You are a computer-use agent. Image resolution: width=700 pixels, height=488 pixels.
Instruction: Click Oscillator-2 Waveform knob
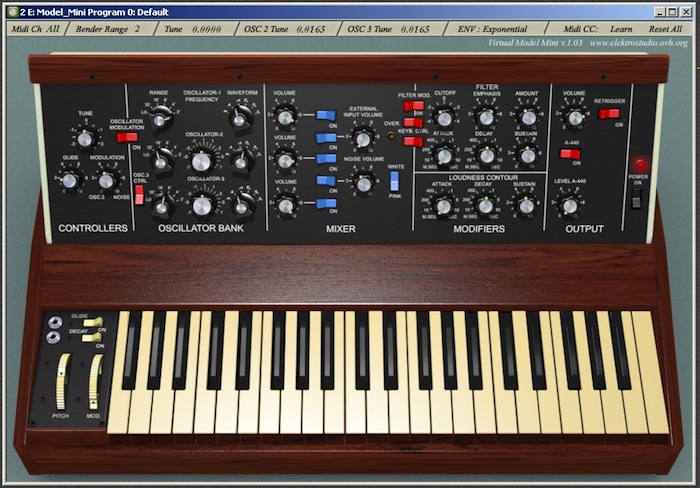(x=242, y=162)
